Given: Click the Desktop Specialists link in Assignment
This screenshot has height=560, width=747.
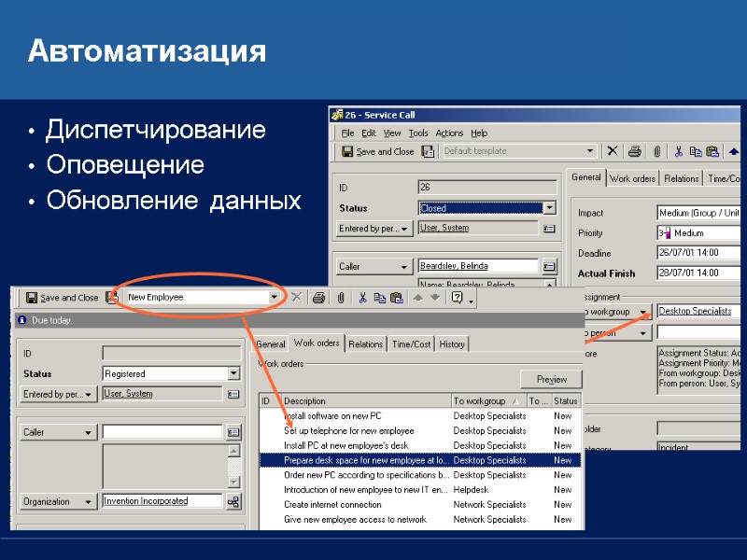Looking at the screenshot, I should click(x=695, y=311).
